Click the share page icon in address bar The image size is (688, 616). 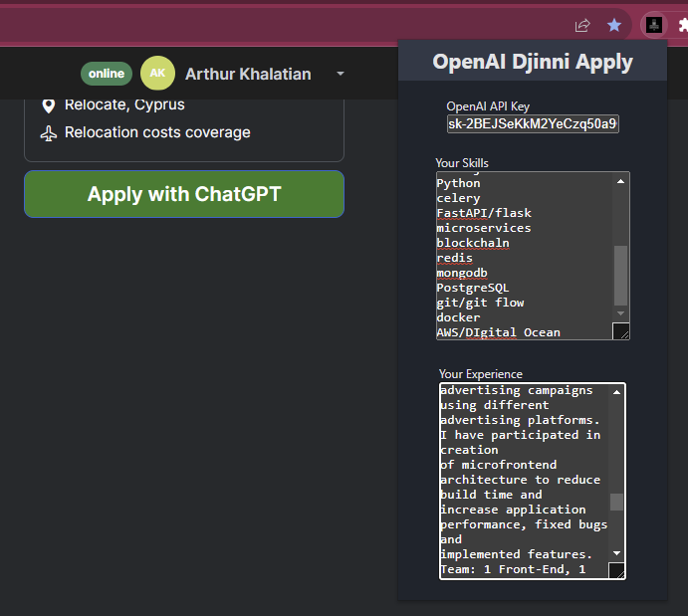click(582, 25)
